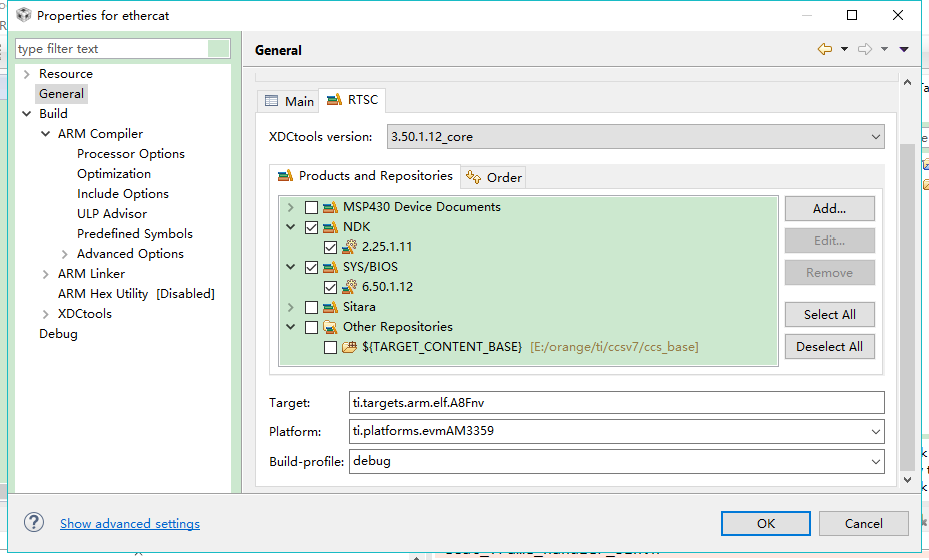
Task: Click the 2.25.1.11 version gear icon
Action: tap(350, 247)
